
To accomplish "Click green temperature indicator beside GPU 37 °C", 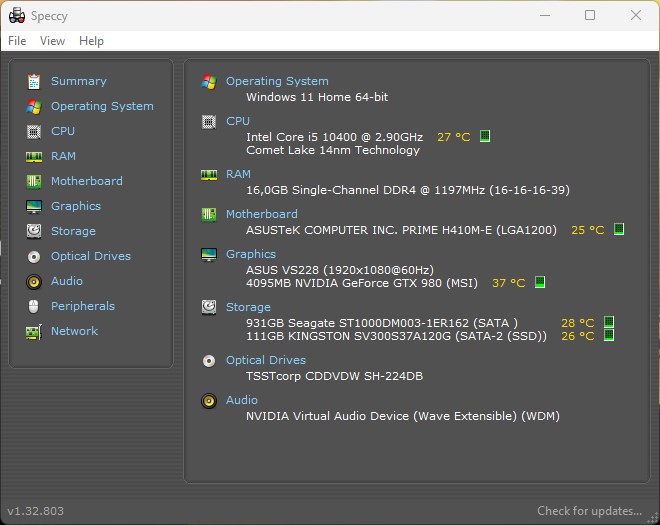I will coord(540,282).
